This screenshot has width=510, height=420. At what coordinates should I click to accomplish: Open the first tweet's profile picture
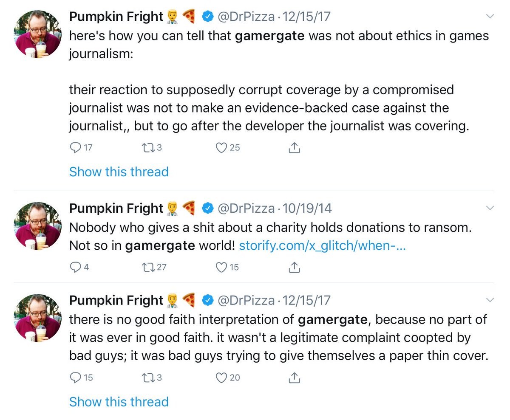pos(38,34)
